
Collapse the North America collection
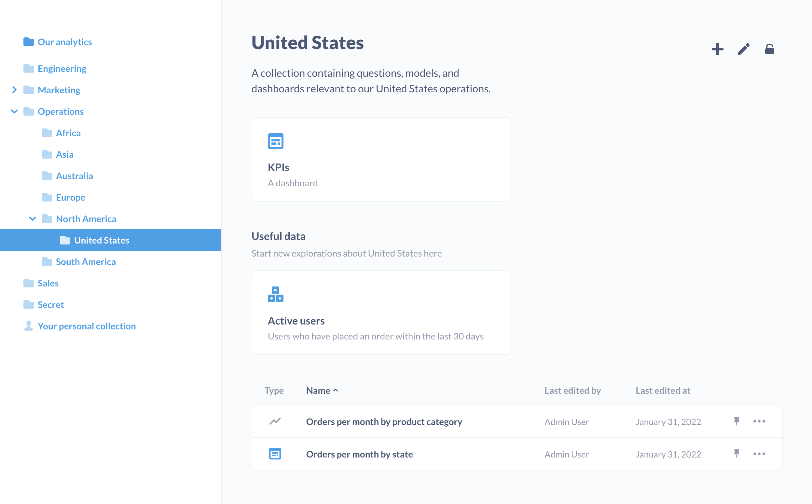[32, 219]
